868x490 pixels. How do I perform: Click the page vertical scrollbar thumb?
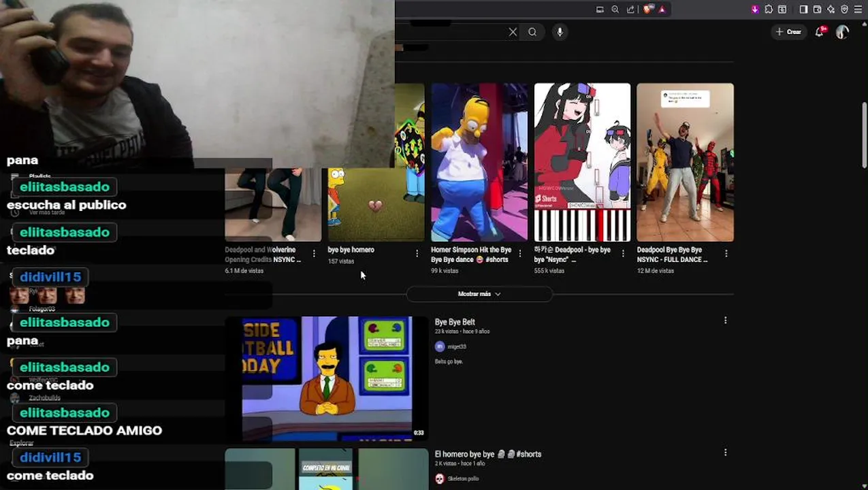click(x=865, y=135)
